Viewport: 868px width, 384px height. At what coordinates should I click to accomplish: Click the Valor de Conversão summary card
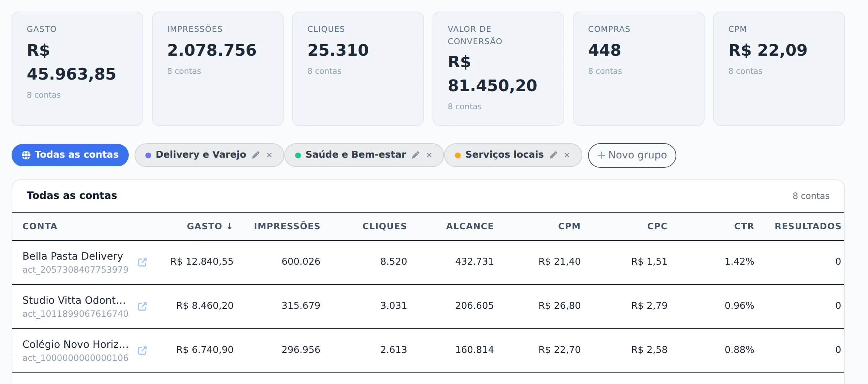(x=498, y=69)
